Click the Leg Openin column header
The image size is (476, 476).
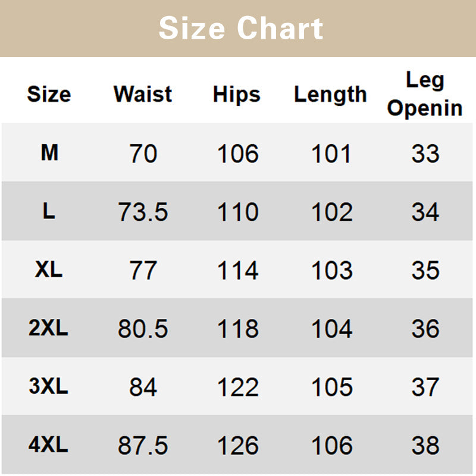click(x=425, y=94)
